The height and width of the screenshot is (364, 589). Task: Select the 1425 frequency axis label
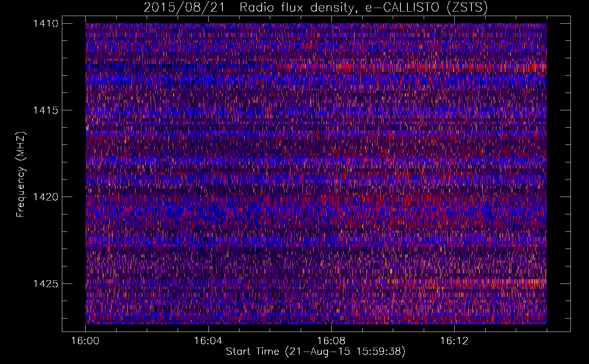46,284
